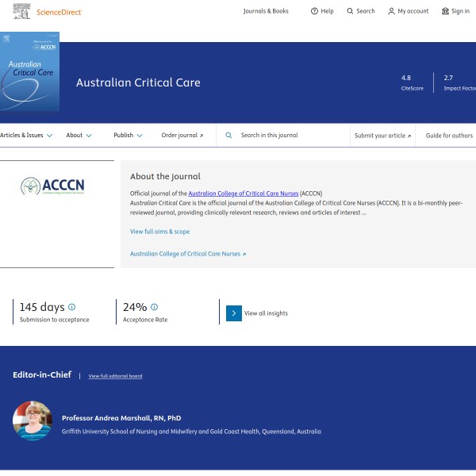Open Help via the question mark icon
The height and width of the screenshot is (476, 476).
point(314,11)
